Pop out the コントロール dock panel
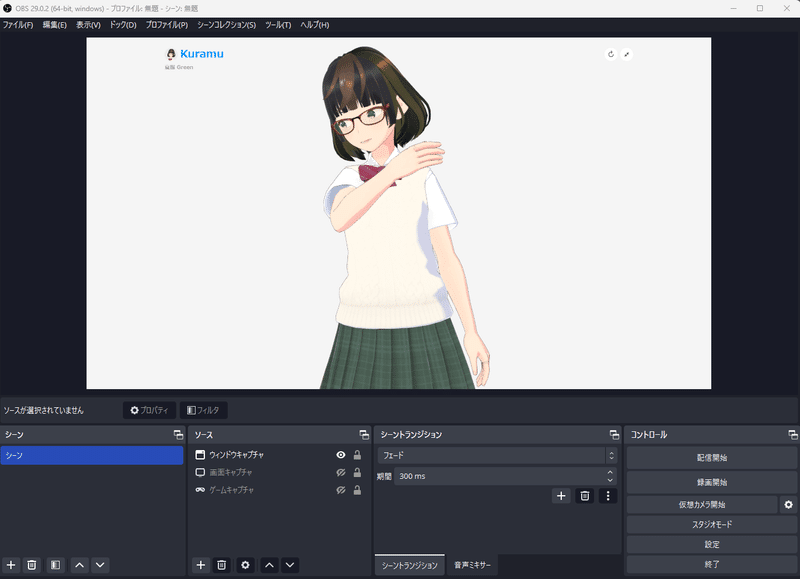The width and height of the screenshot is (800, 579). [793, 435]
